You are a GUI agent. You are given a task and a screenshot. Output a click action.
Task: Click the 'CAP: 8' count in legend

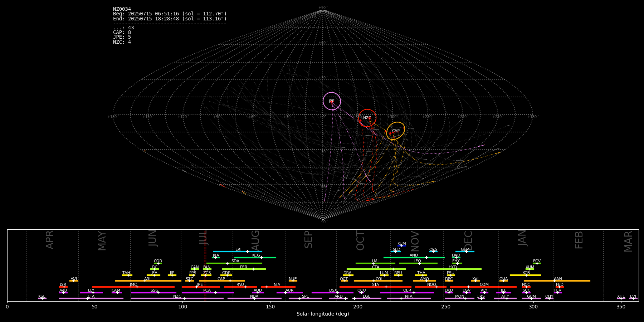coord(122,32)
